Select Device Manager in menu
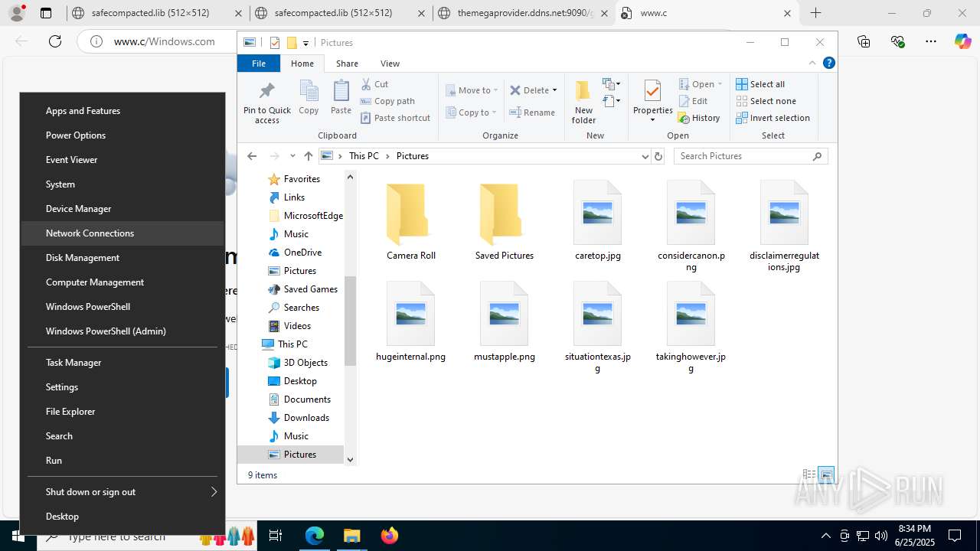 (122, 209)
